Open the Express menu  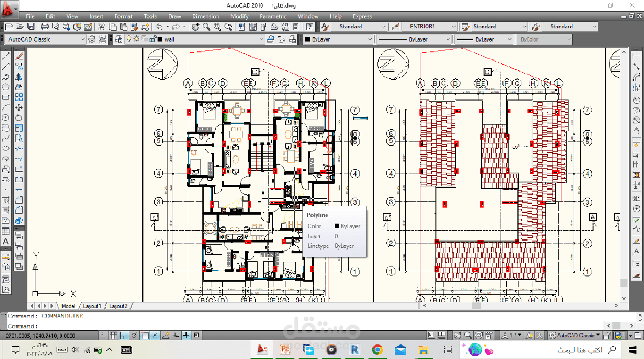[362, 17]
